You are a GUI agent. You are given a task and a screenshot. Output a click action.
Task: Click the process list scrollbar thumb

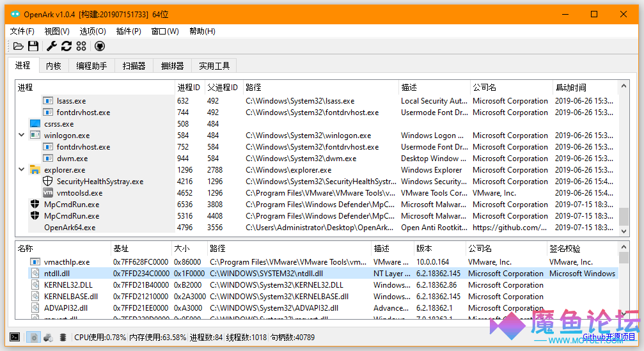coord(624,216)
